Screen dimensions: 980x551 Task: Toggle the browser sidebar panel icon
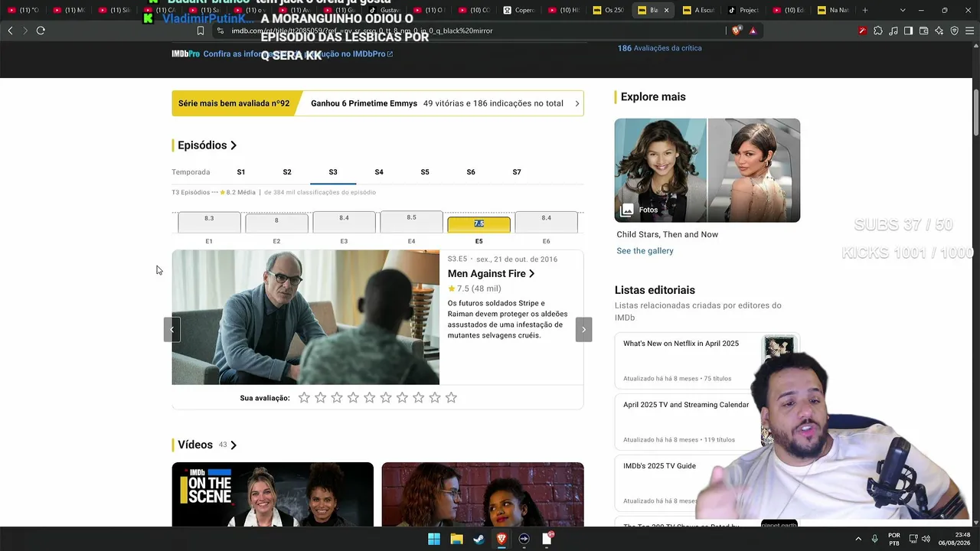point(908,31)
